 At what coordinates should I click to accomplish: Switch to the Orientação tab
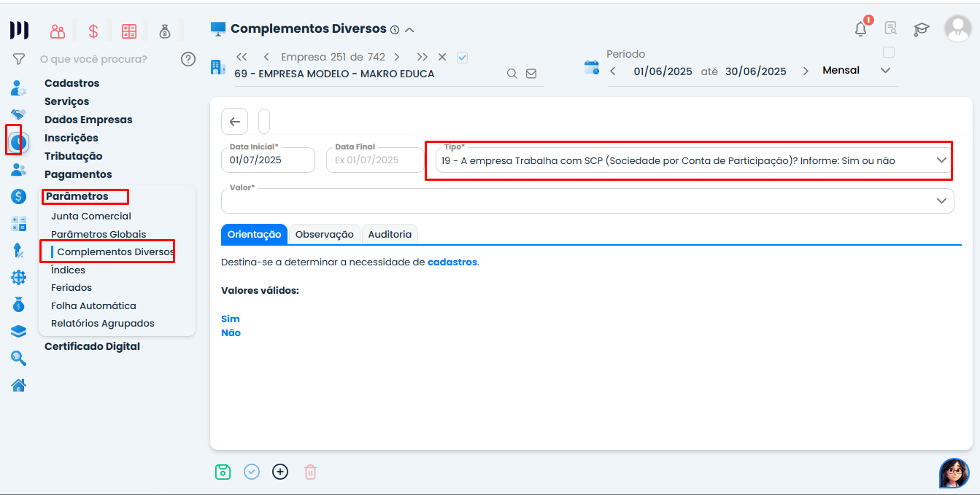tap(254, 234)
